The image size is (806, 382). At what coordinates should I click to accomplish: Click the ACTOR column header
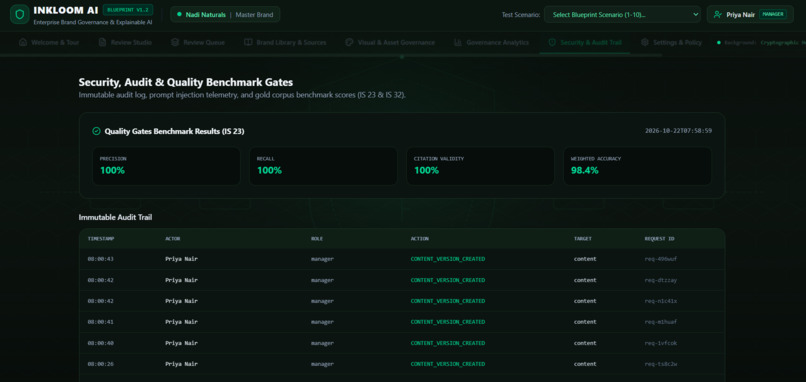tap(173, 239)
